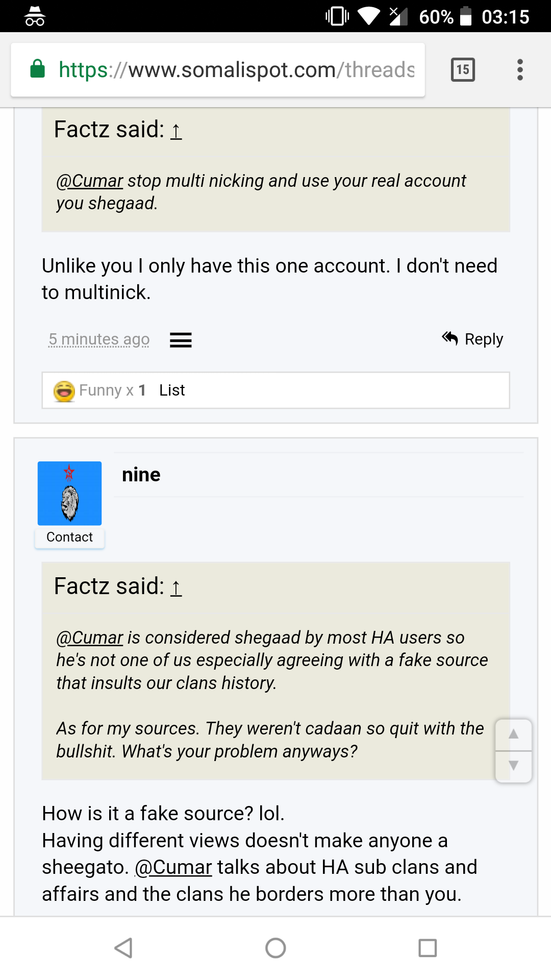
Task: Tap nine's lion avatar thumbnail
Action: (70, 494)
